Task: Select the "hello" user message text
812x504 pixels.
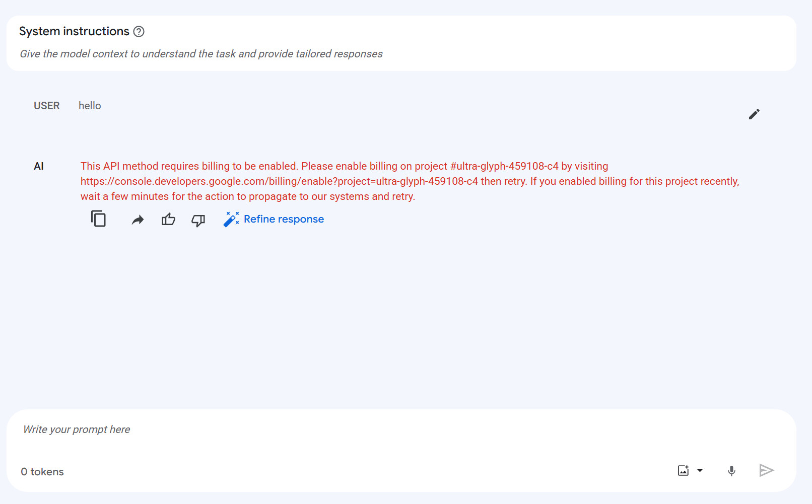Action: point(90,106)
